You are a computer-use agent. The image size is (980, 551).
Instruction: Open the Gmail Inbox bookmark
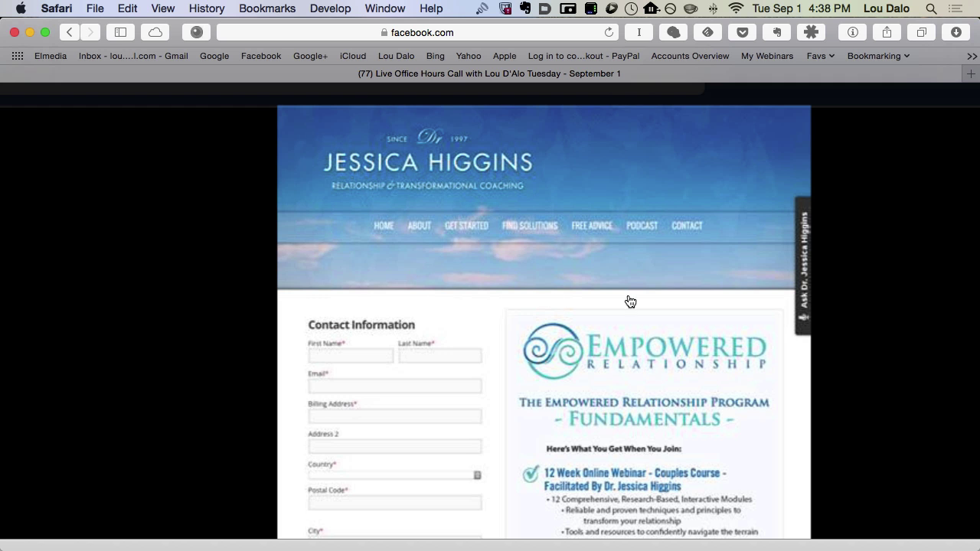click(x=133, y=56)
